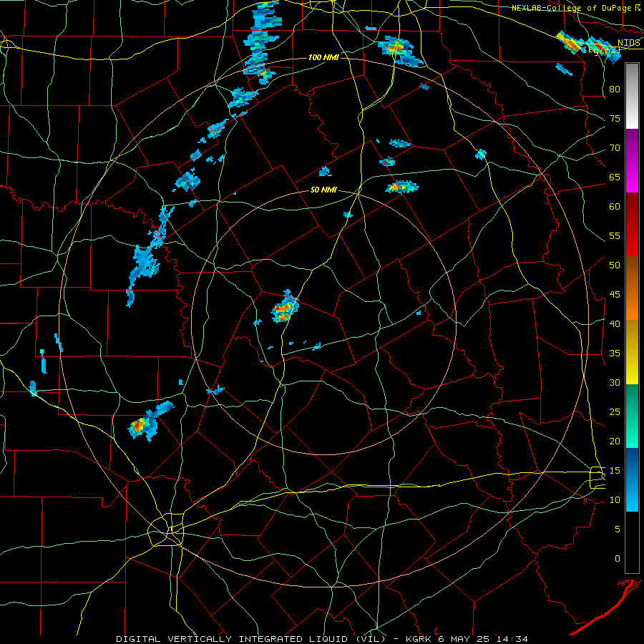Click scale value "25" on the color bar
Image resolution: width=644 pixels, height=644 pixels.
click(615, 411)
